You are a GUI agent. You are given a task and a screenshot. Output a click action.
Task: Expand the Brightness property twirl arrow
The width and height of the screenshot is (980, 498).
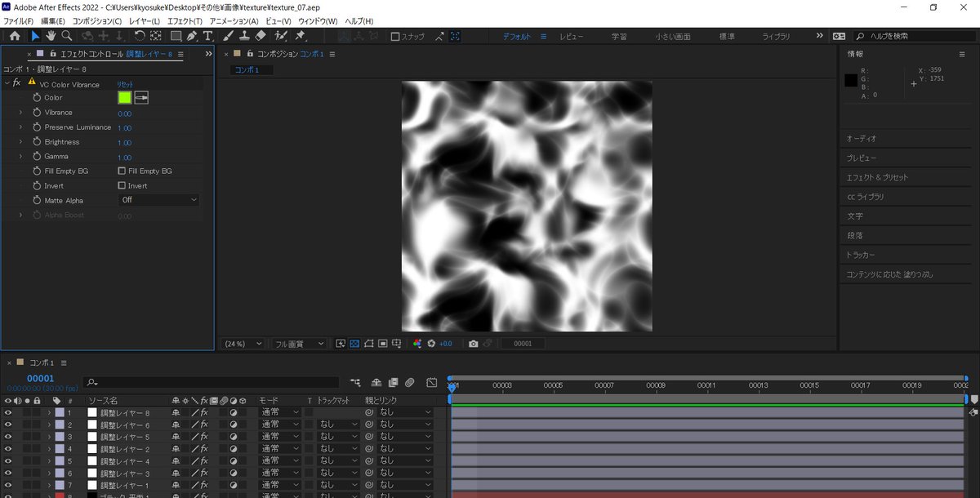tap(21, 142)
